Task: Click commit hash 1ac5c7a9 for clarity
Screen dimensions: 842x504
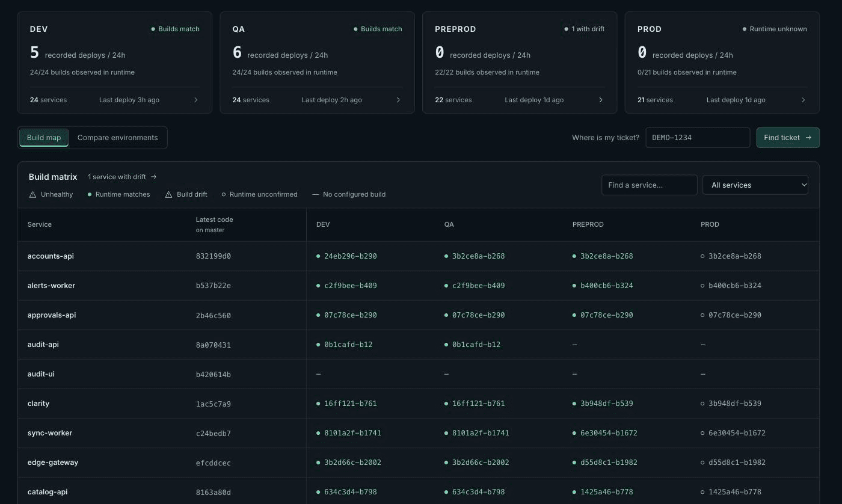Action: point(214,404)
